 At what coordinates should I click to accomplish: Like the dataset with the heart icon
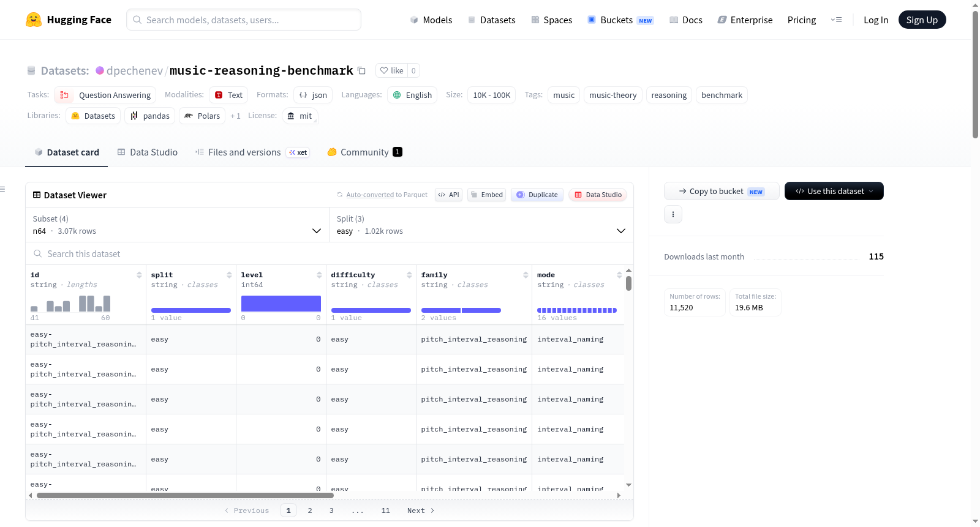[x=391, y=70]
